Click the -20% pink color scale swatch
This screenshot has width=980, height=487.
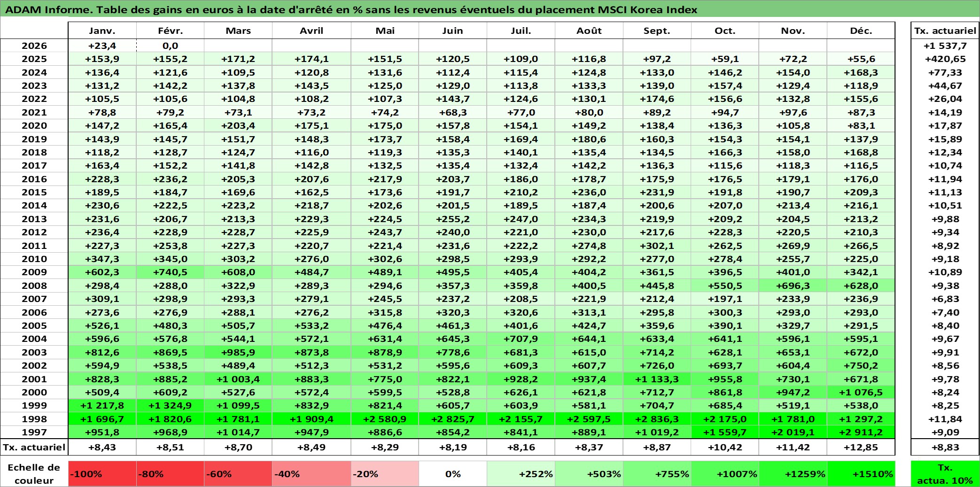[x=385, y=474]
